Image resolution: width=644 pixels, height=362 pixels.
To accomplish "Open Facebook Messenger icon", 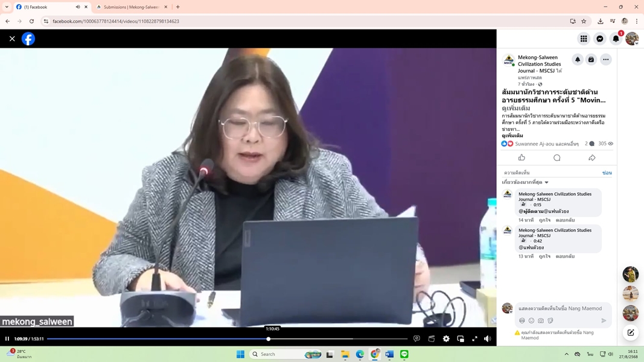I will [x=600, y=39].
